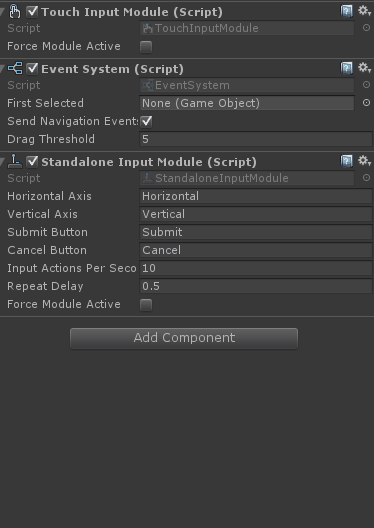Open help reference for Touch Input Module
This screenshot has height=528, width=374.
[x=346, y=11]
